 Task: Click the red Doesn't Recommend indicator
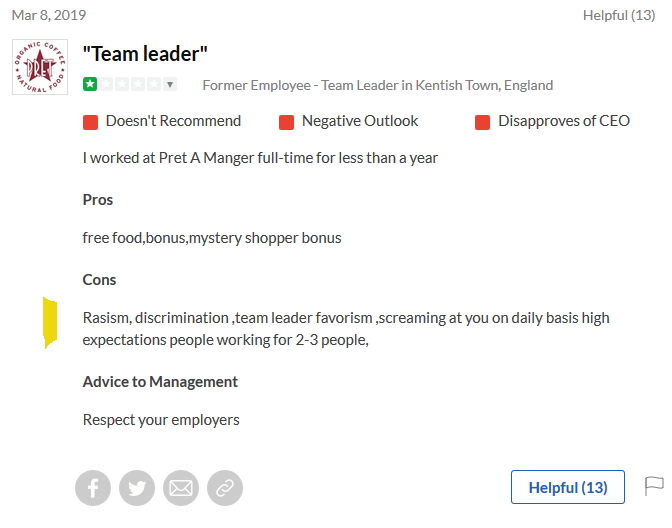[x=90, y=122]
